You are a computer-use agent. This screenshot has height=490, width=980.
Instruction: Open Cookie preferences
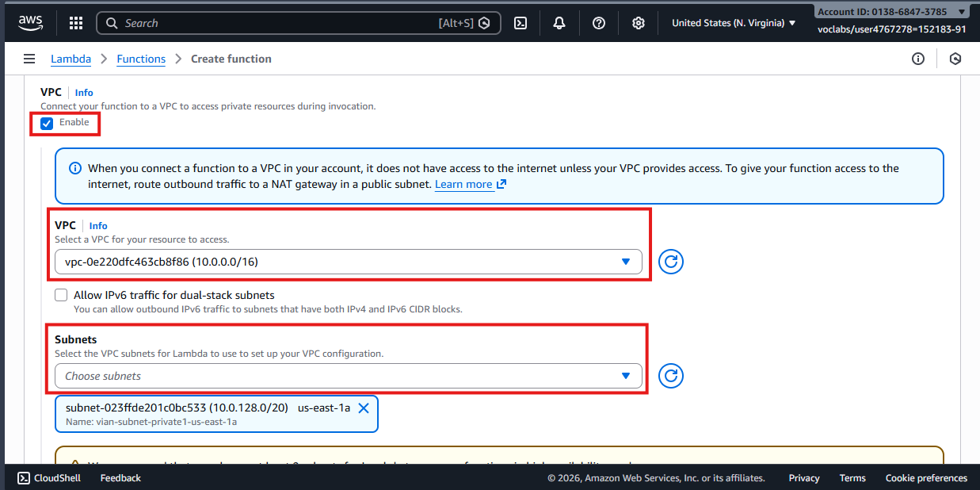(926, 478)
